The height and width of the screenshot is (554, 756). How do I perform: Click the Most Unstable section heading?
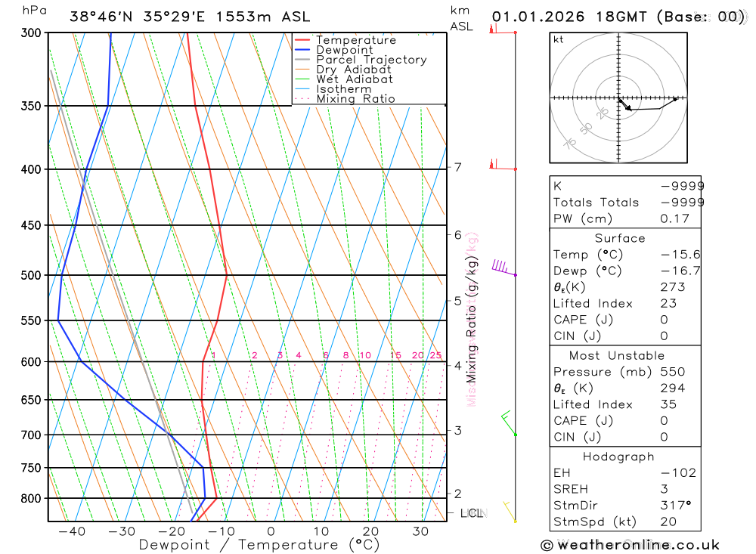[617, 356]
